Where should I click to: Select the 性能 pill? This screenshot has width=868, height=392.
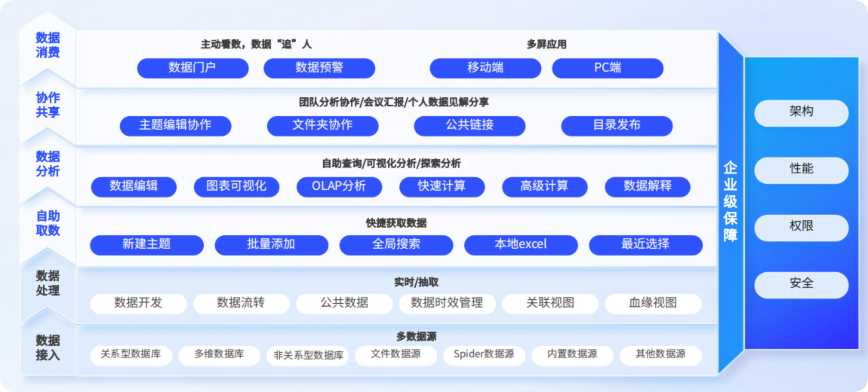pos(801,170)
